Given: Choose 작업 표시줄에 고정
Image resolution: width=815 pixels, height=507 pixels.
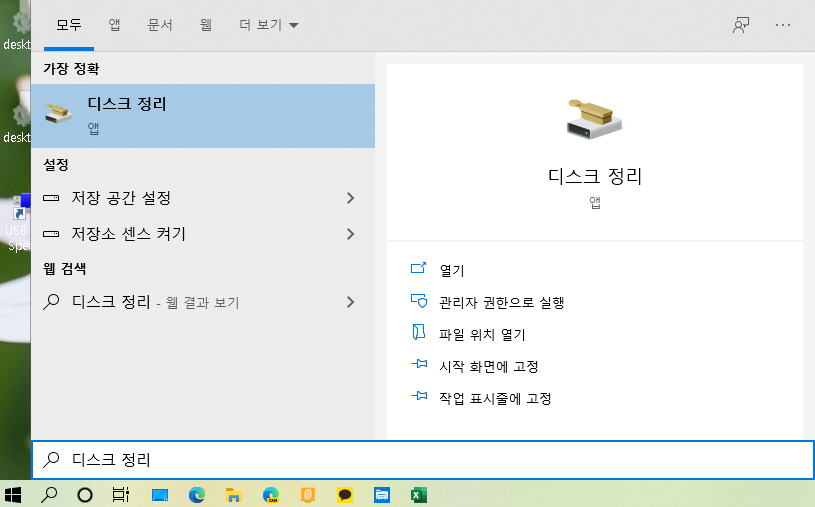Looking at the screenshot, I should pos(495,399).
